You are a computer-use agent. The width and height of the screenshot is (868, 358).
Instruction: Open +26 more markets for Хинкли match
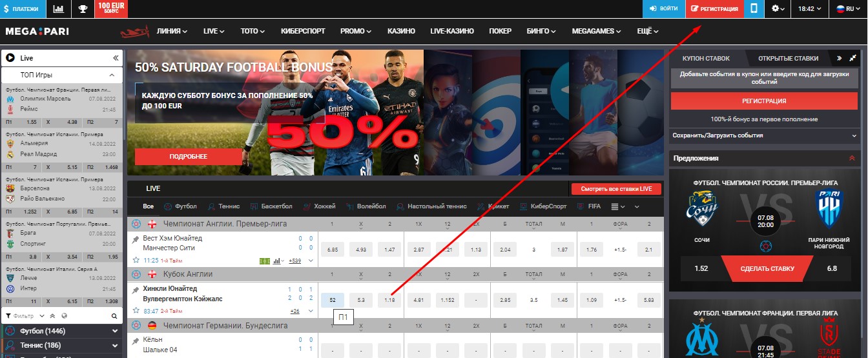[x=294, y=311]
